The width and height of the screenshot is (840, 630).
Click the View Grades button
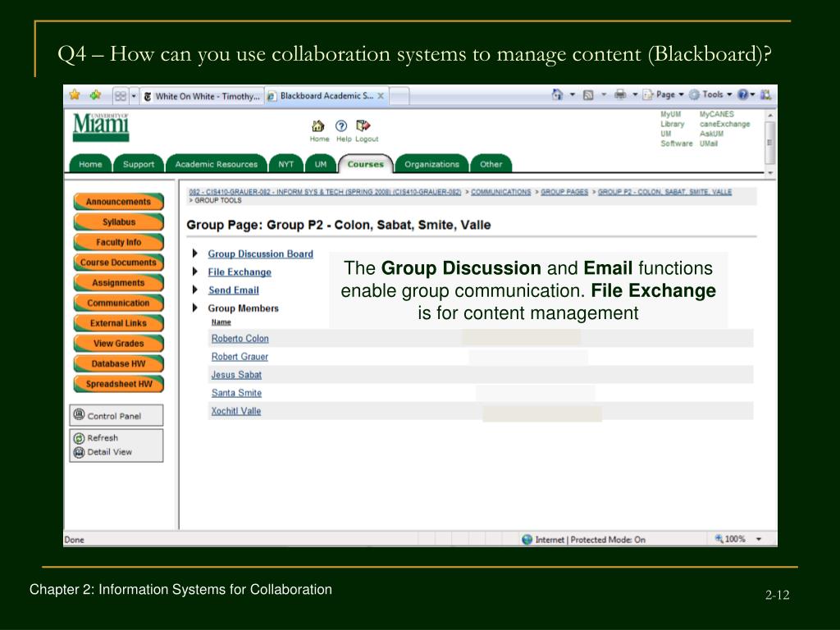(118, 344)
